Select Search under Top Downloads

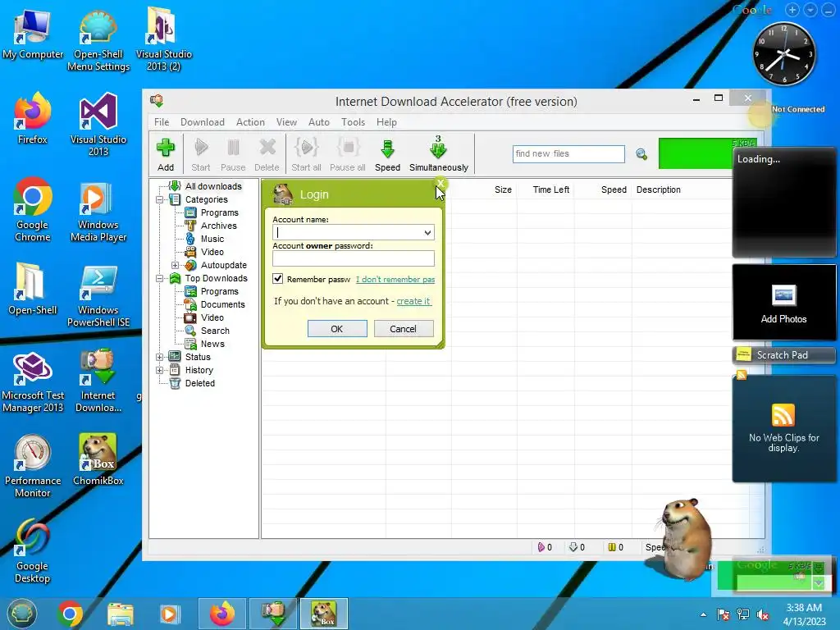click(x=215, y=331)
